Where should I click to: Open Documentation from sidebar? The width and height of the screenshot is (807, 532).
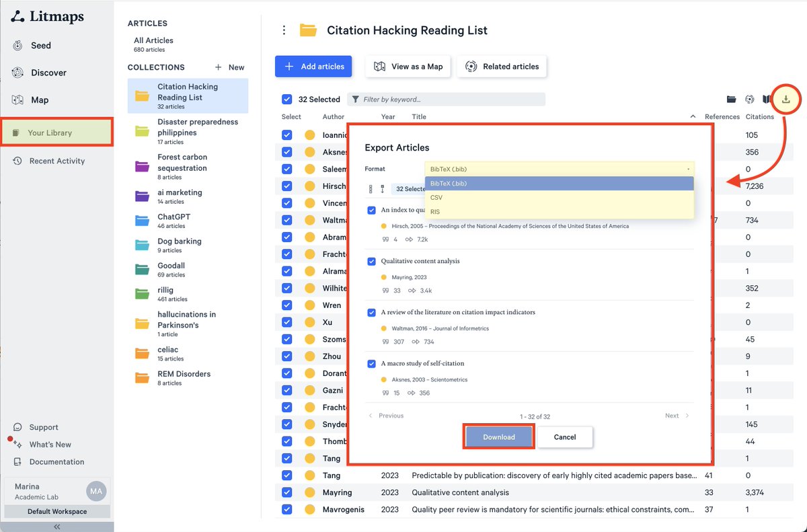pos(48,462)
